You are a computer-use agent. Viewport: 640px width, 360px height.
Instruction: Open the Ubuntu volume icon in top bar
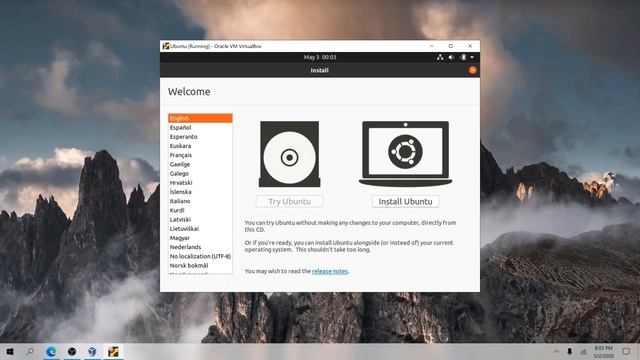point(451,58)
